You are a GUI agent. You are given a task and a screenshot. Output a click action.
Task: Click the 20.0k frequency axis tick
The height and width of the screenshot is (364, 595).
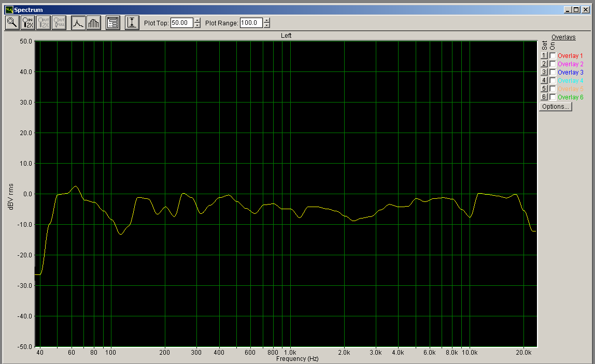pyautogui.click(x=523, y=353)
